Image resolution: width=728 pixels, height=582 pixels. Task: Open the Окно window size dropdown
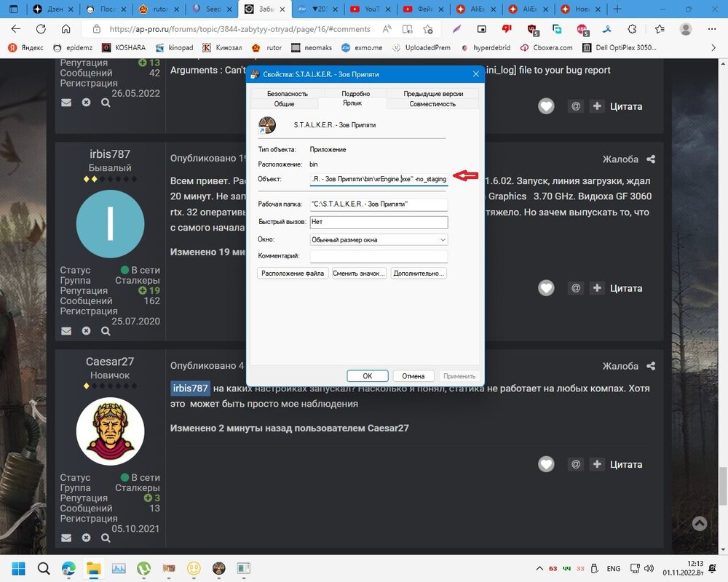[x=379, y=239]
